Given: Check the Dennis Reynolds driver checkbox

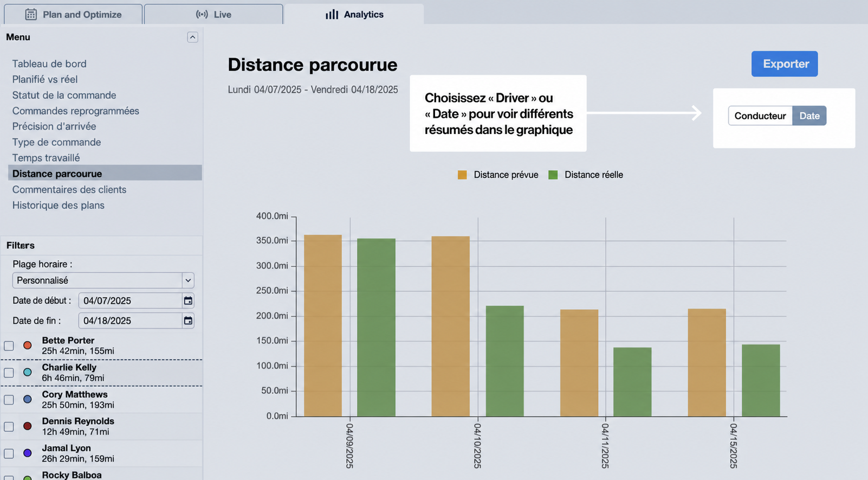Looking at the screenshot, I should 9,427.
